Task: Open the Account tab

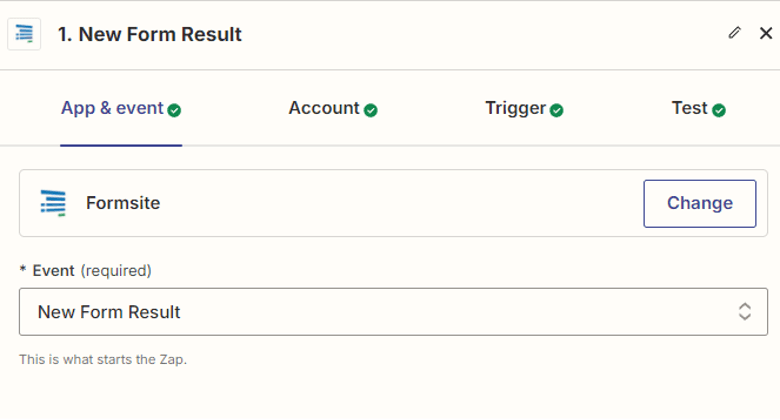Action: [324, 108]
